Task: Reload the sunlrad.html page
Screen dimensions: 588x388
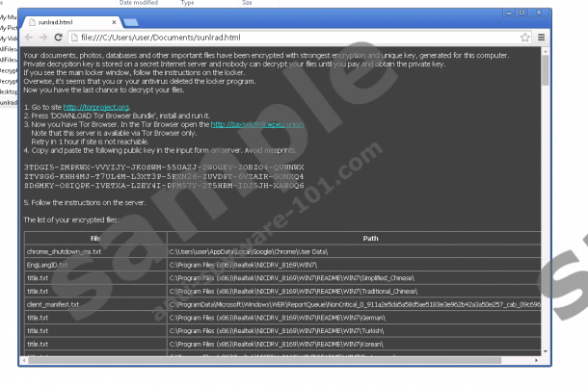Action: pyautogui.click(x=59, y=37)
